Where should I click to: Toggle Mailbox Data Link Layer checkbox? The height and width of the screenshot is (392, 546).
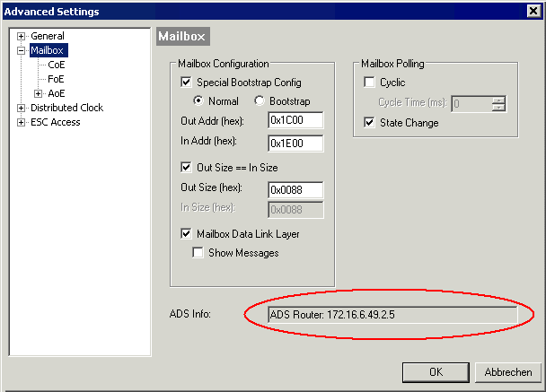(x=186, y=233)
